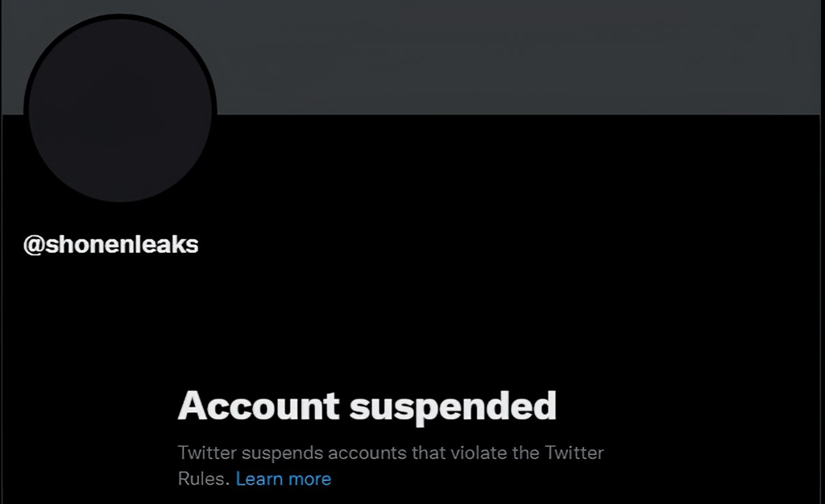Click Twitter at the end of first notice line
The image size is (825, 504).
(x=574, y=452)
